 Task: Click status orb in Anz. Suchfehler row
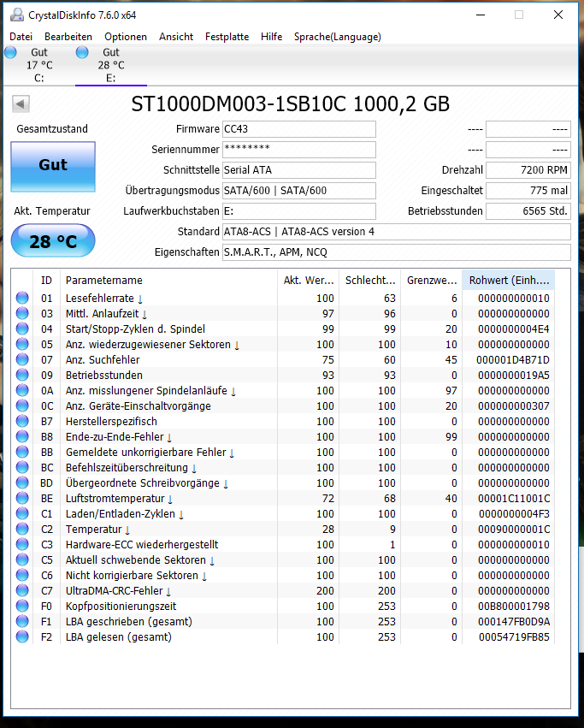coord(22,359)
